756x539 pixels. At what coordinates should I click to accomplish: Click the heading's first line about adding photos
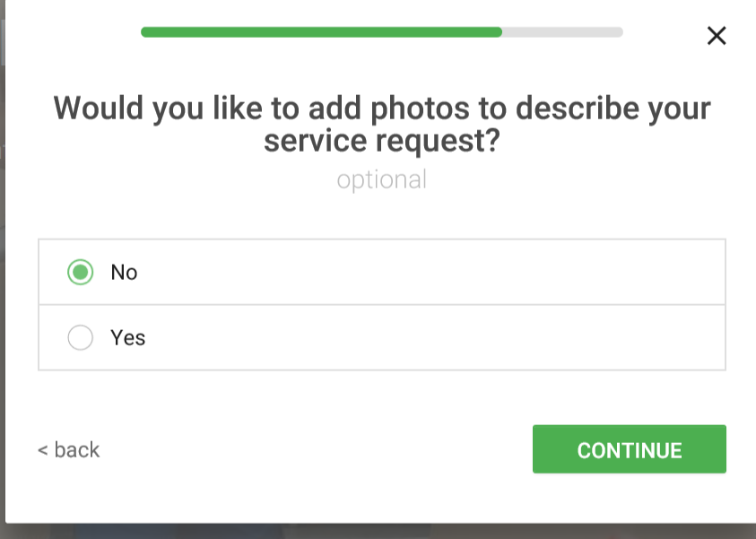[381, 109]
